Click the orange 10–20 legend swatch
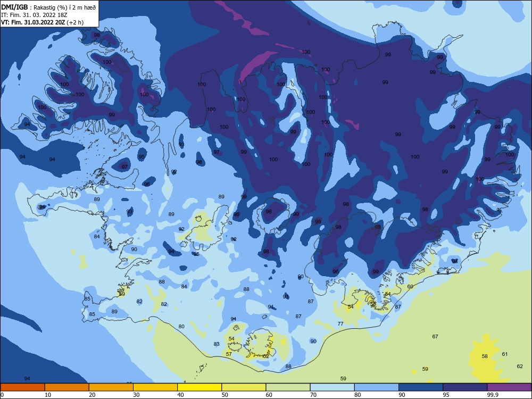532x399 pixels. point(67,387)
